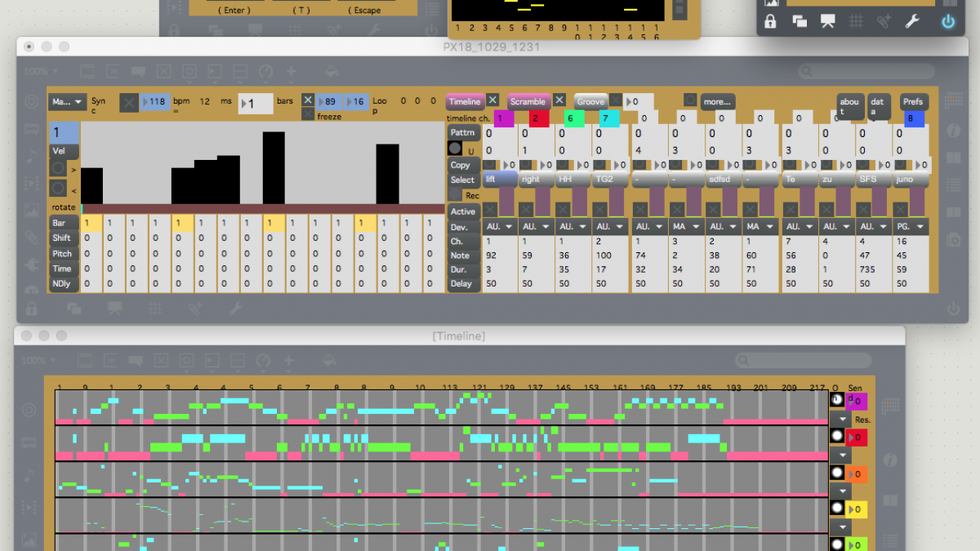Click the grid icon in top-right panel
The height and width of the screenshot is (551, 980).
pyautogui.click(x=856, y=22)
